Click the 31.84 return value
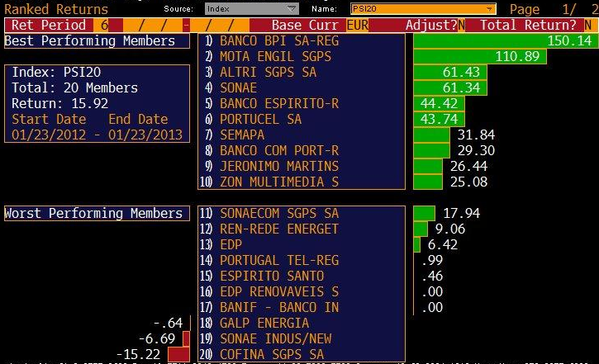This screenshot has height=364, width=599. tap(476, 135)
